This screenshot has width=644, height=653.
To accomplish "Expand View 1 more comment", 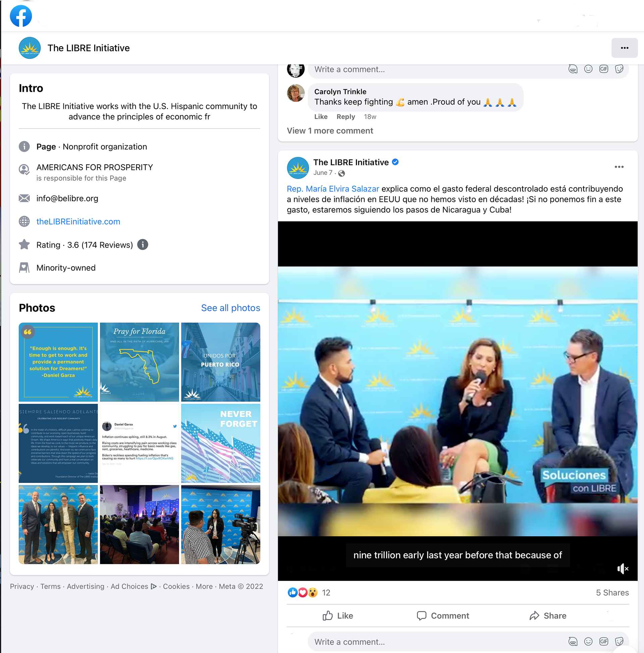I will click(330, 131).
